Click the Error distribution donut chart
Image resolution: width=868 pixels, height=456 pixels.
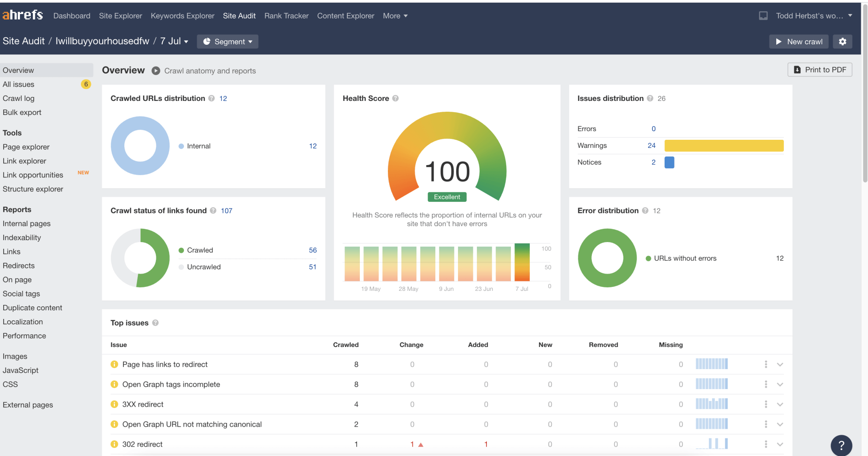[x=607, y=258]
